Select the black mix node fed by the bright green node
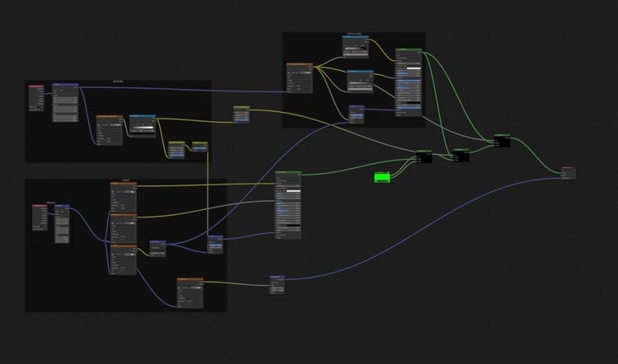Screen dimensions: 618x364 424,156
